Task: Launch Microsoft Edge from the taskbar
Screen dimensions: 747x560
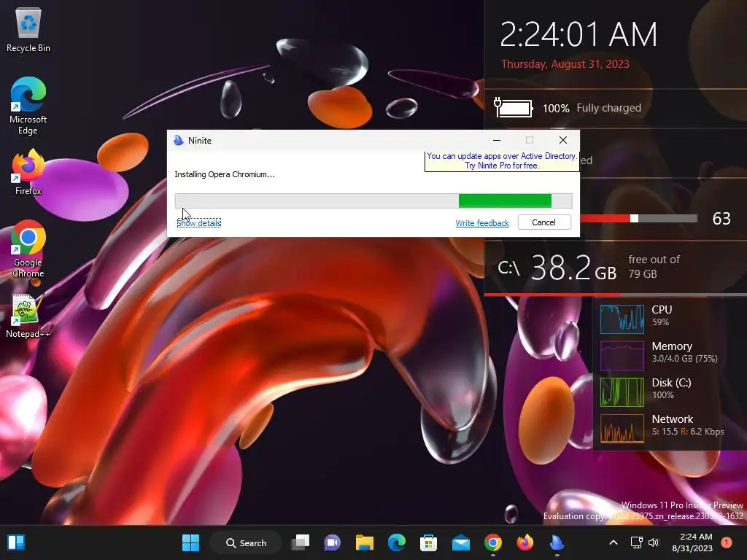Action: pos(396,542)
